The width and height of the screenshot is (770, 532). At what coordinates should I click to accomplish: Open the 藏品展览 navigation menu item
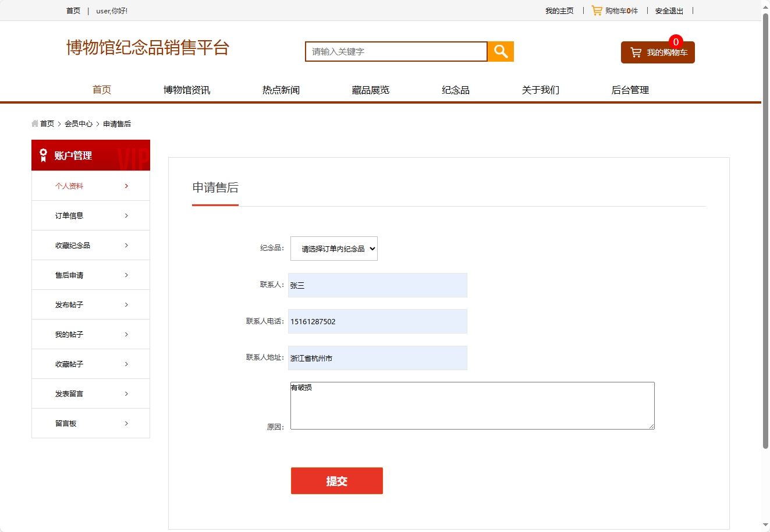pyautogui.click(x=370, y=89)
